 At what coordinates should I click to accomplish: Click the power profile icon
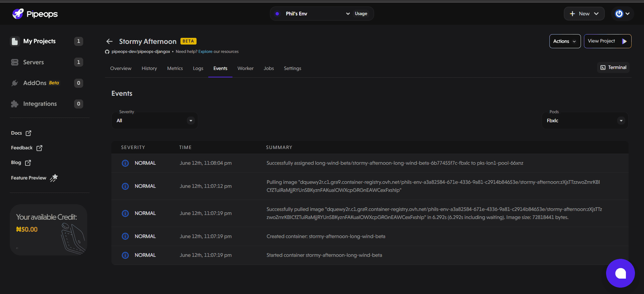click(x=619, y=14)
